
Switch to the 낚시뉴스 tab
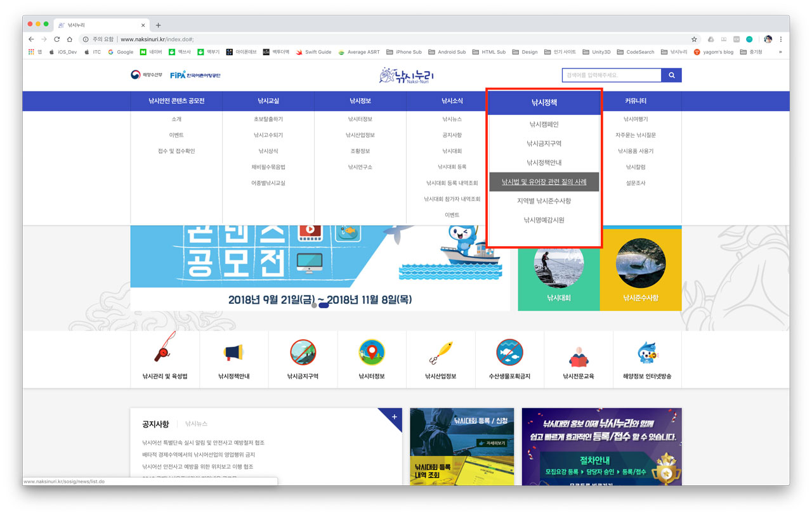pyautogui.click(x=196, y=424)
